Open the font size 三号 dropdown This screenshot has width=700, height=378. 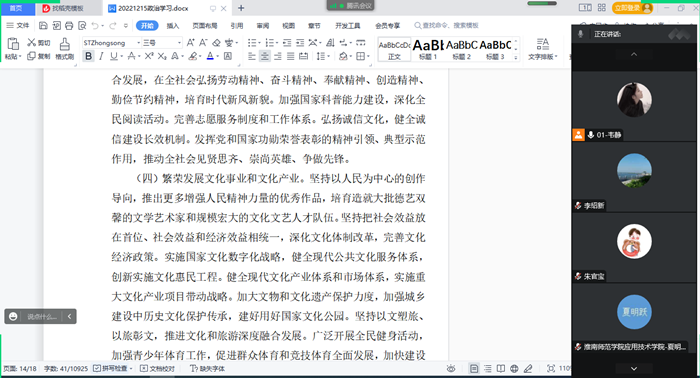pos(162,43)
